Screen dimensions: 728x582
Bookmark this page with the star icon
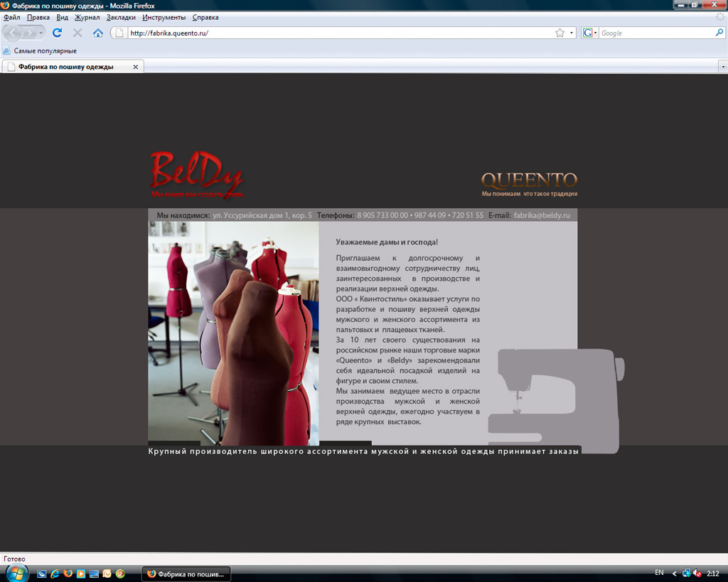pos(560,33)
